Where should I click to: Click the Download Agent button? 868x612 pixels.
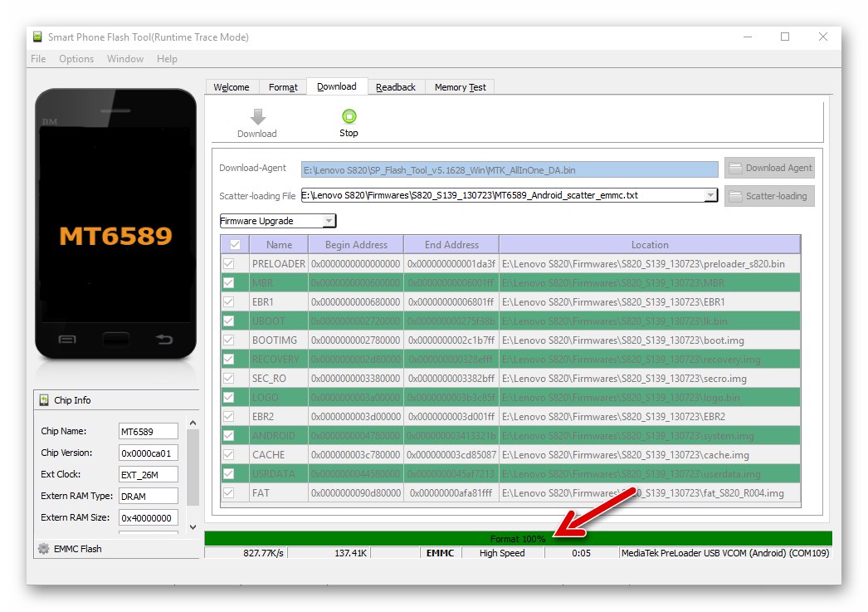(768, 167)
